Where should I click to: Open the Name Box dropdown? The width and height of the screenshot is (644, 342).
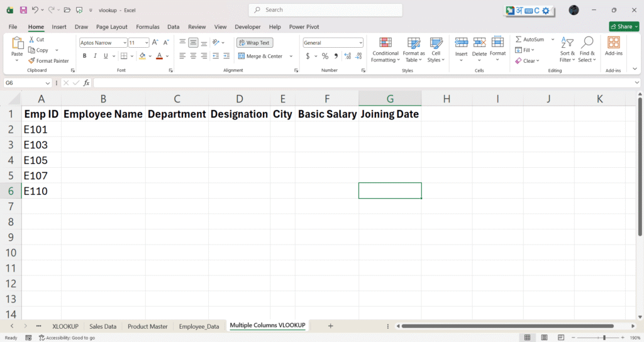tap(48, 83)
